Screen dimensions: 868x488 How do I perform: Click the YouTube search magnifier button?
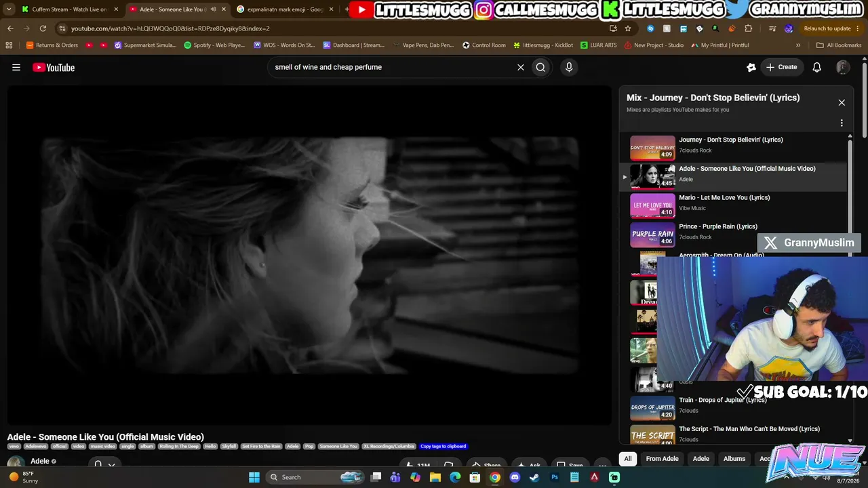click(540, 67)
